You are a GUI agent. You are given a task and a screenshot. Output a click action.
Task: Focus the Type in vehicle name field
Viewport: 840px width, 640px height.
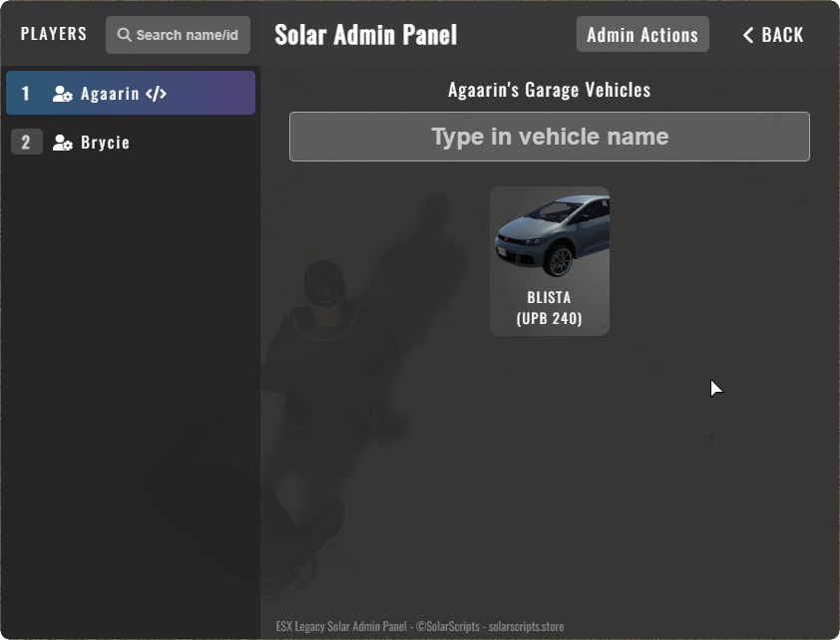pyautogui.click(x=550, y=137)
